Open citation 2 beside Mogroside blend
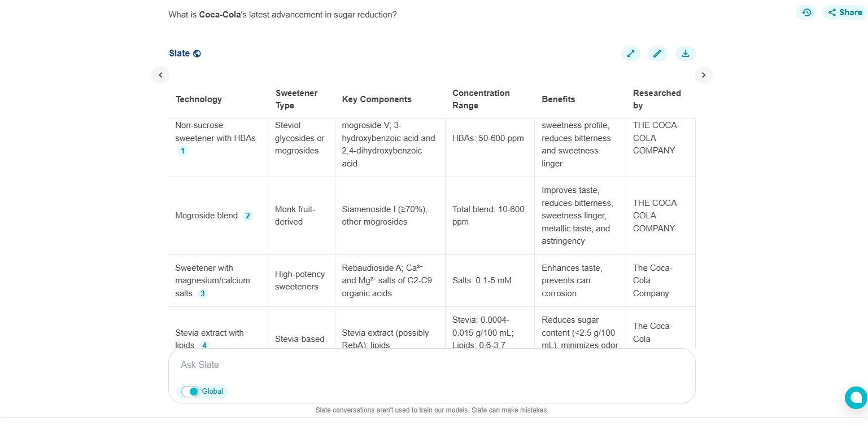The height and width of the screenshot is (426, 868). coord(247,216)
